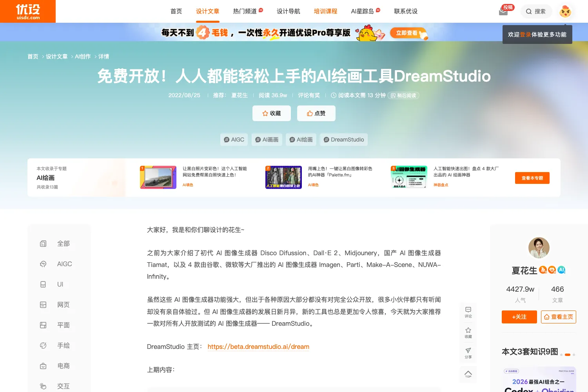This screenshot has height=392, width=588.
Task: Open 设计导航 navigation item
Action: (288, 11)
